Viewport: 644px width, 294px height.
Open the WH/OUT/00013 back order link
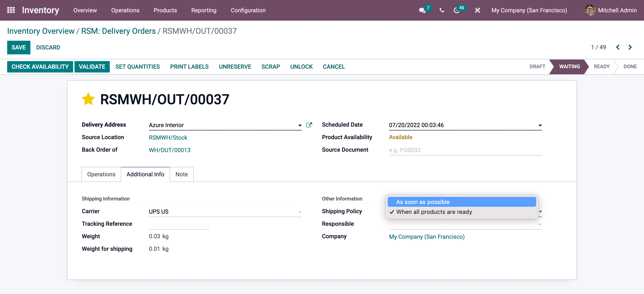169,150
